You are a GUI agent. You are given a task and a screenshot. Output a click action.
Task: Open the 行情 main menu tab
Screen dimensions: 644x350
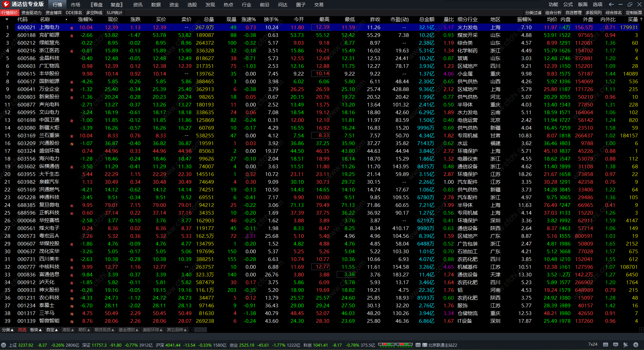click(57, 5)
